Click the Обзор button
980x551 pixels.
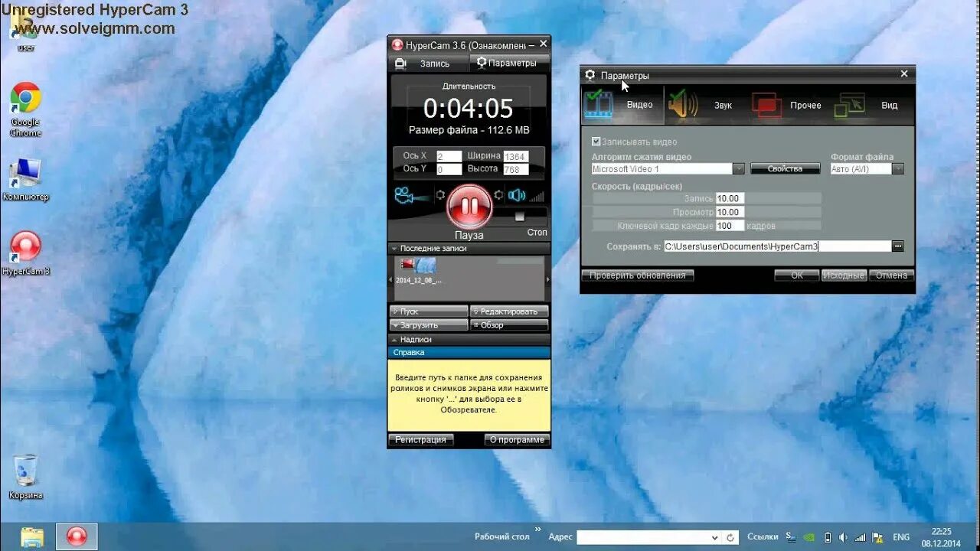coord(509,325)
